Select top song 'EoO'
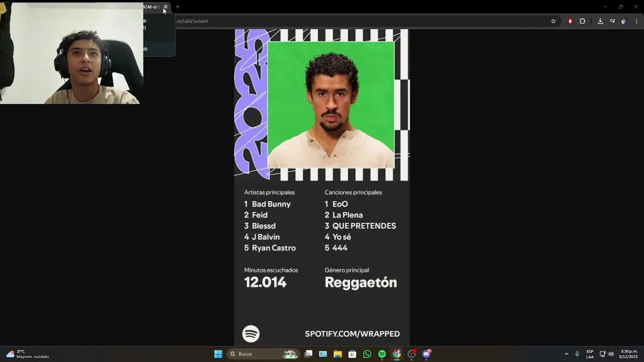Viewport: 644px width, 362px height. pos(340,204)
